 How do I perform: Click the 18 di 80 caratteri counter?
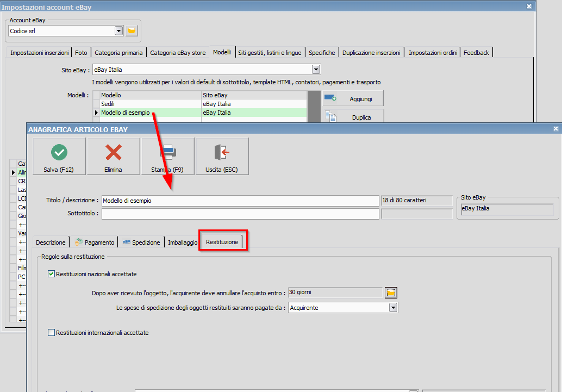[x=417, y=201]
